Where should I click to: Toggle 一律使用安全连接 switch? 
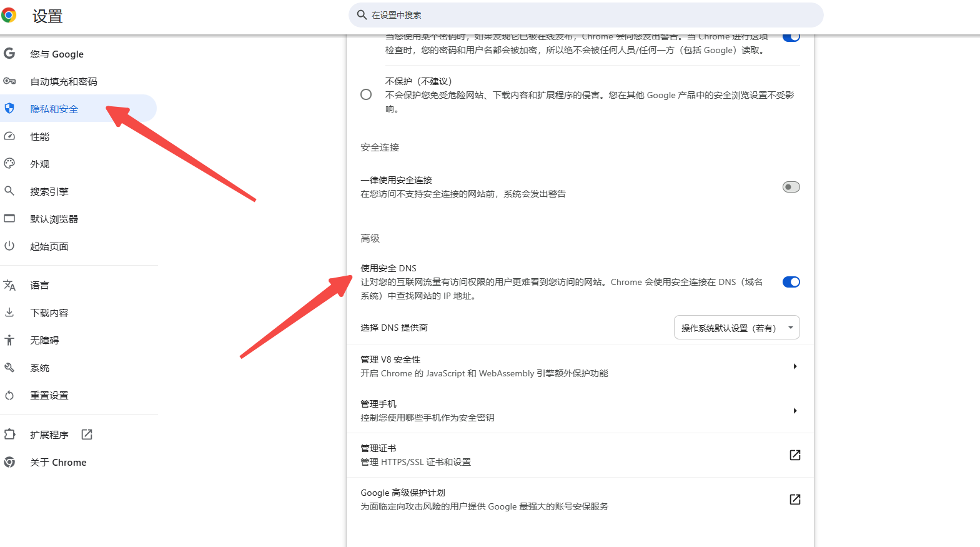[791, 187]
